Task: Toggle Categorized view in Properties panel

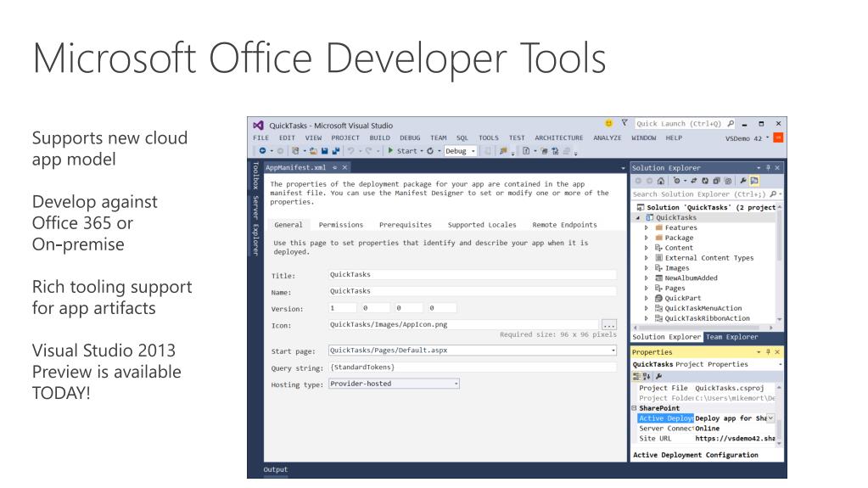Action: pos(636,376)
